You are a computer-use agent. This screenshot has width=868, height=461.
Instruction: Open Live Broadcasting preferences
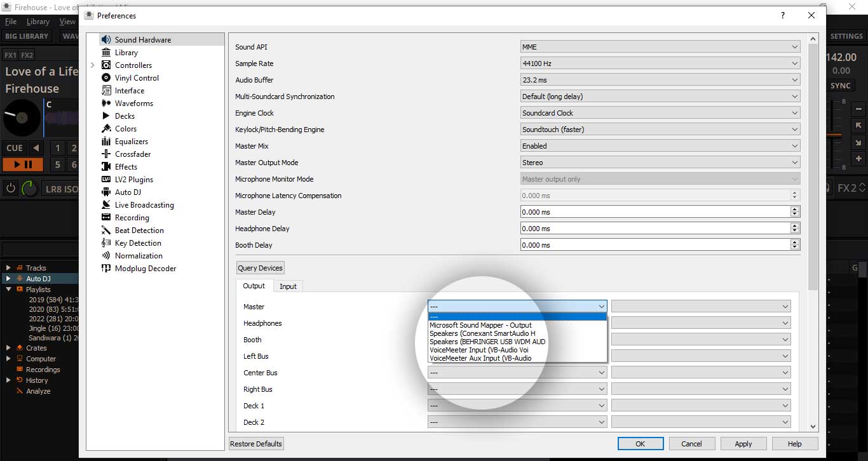pyautogui.click(x=144, y=205)
